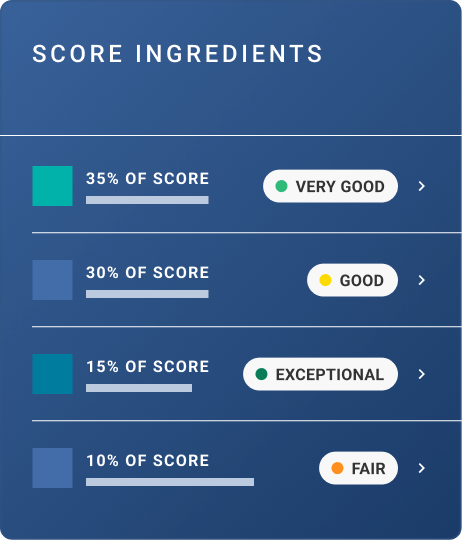Click the Score Ingredients heading
462x540 pixels.
[177, 54]
